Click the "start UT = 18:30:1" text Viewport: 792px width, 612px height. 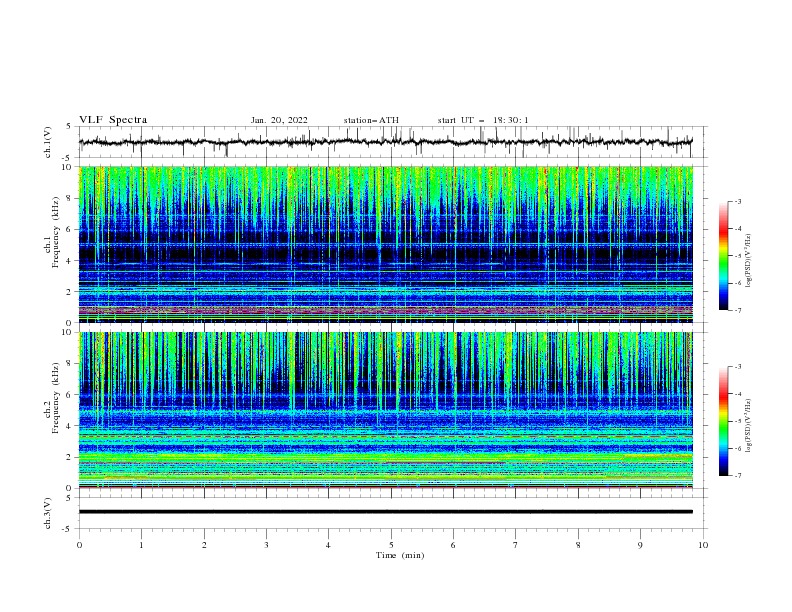click(483, 120)
